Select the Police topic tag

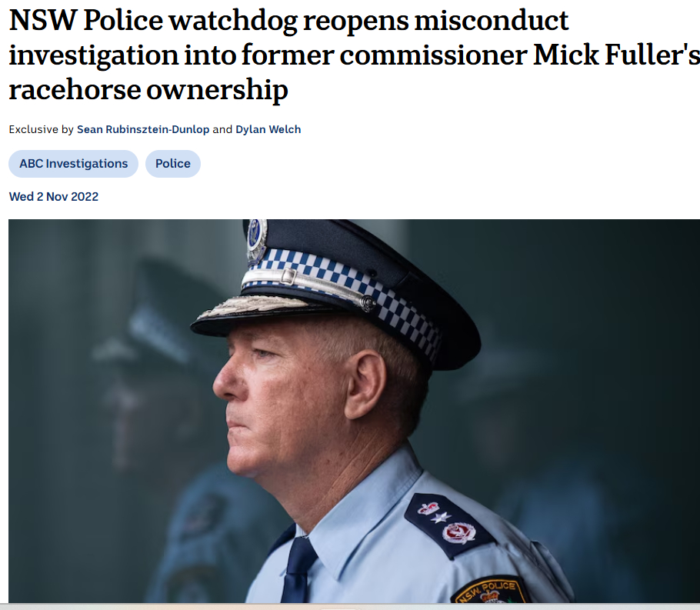[x=173, y=164]
